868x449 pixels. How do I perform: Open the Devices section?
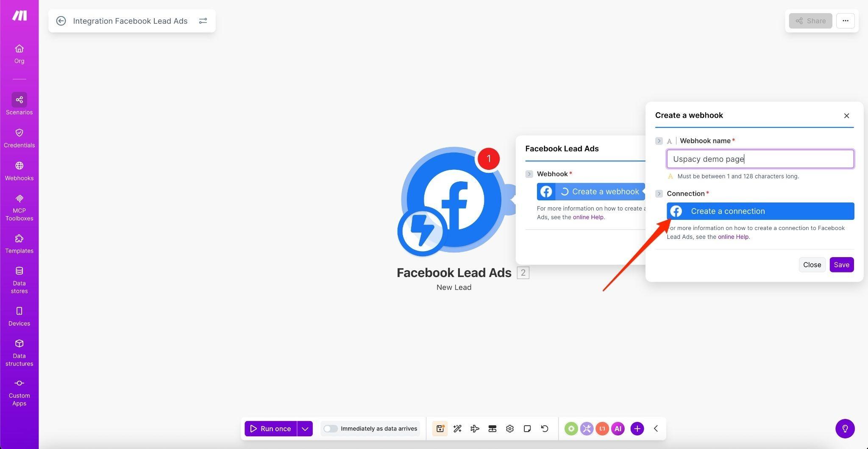point(19,316)
